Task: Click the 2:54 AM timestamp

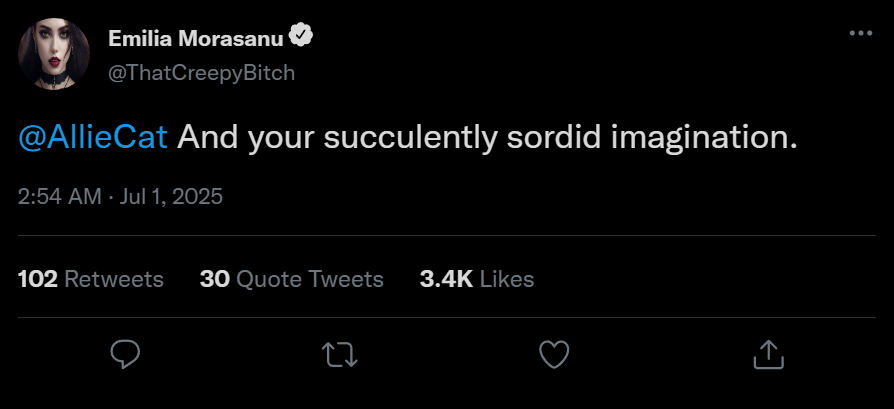Action: [59, 196]
